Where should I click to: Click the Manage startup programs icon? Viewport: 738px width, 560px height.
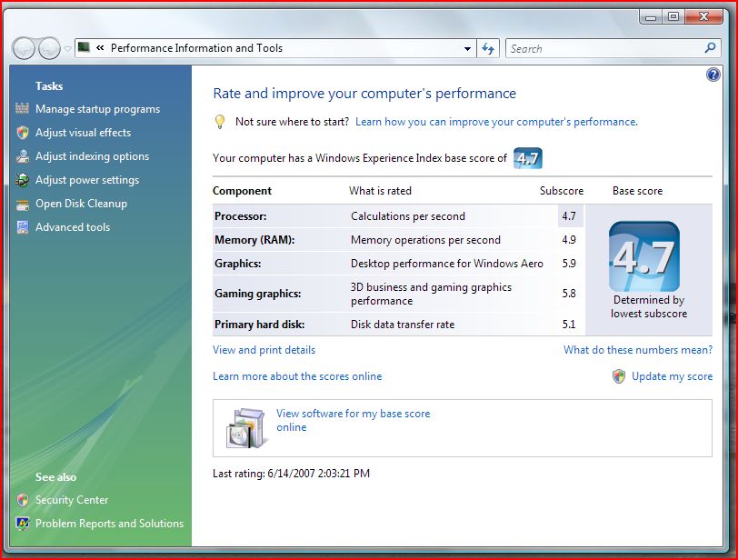pyautogui.click(x=22, y=109)
